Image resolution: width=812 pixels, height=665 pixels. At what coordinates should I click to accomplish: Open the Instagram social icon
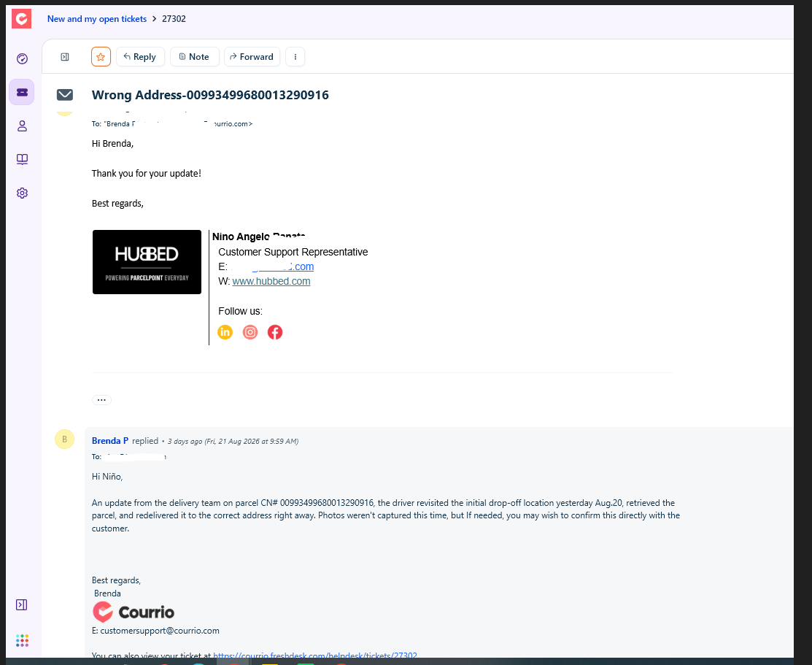click(x=250, y=332)
